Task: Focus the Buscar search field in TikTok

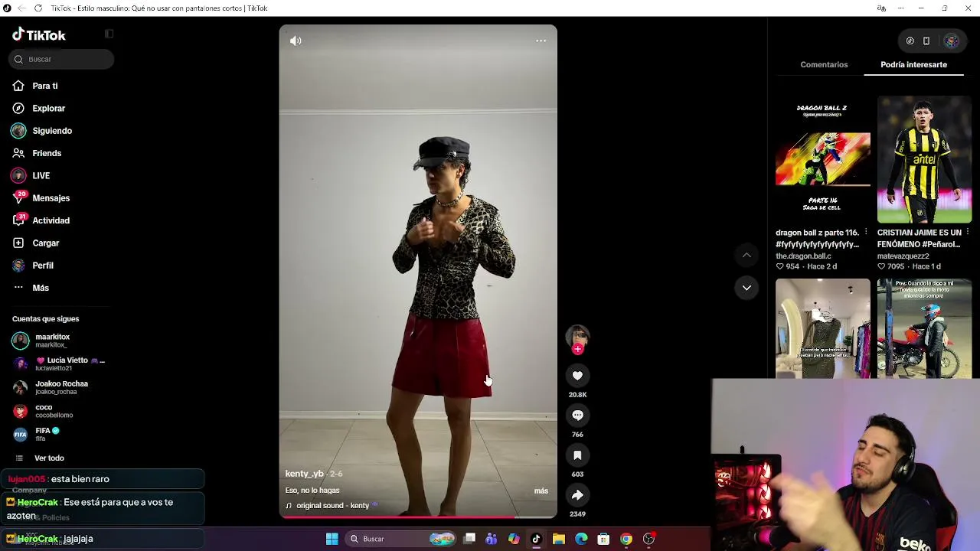Action: (x=61, y=59)
